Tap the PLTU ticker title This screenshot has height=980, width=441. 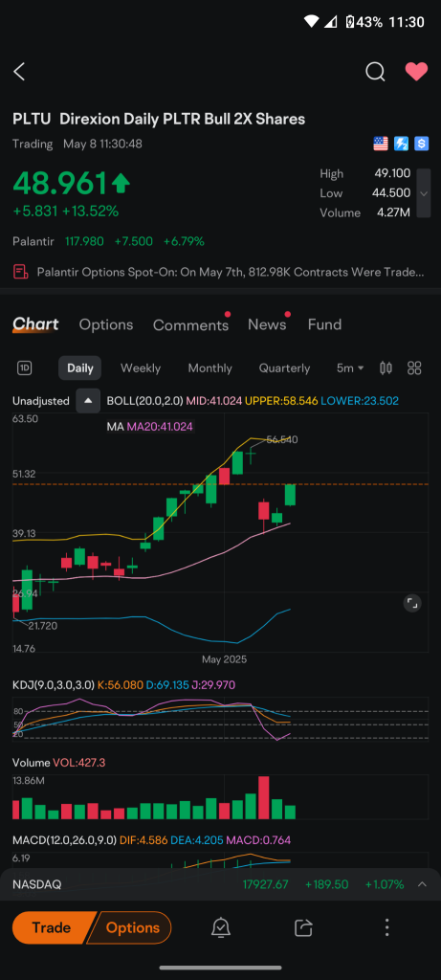pyautogui.click(x=32, y=119)
